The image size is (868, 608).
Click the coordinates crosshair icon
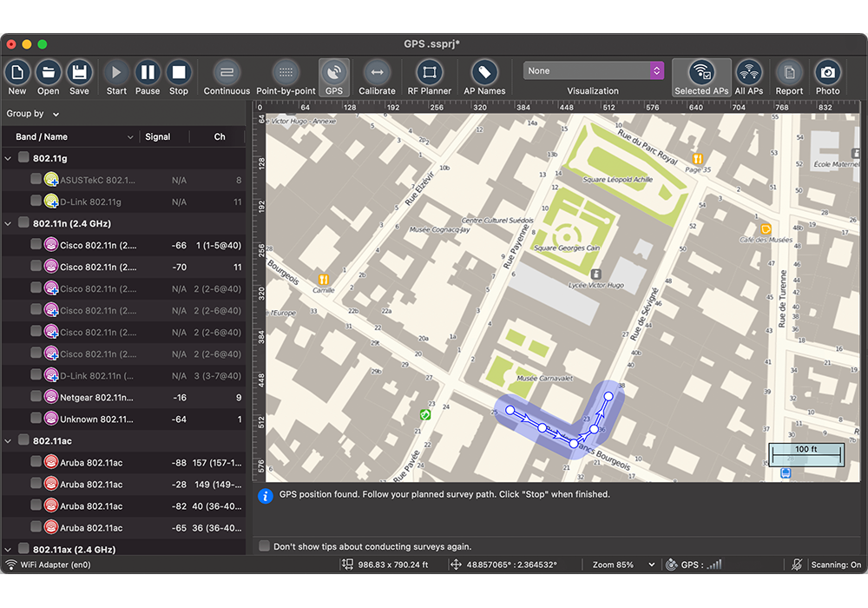click(456, 565)
